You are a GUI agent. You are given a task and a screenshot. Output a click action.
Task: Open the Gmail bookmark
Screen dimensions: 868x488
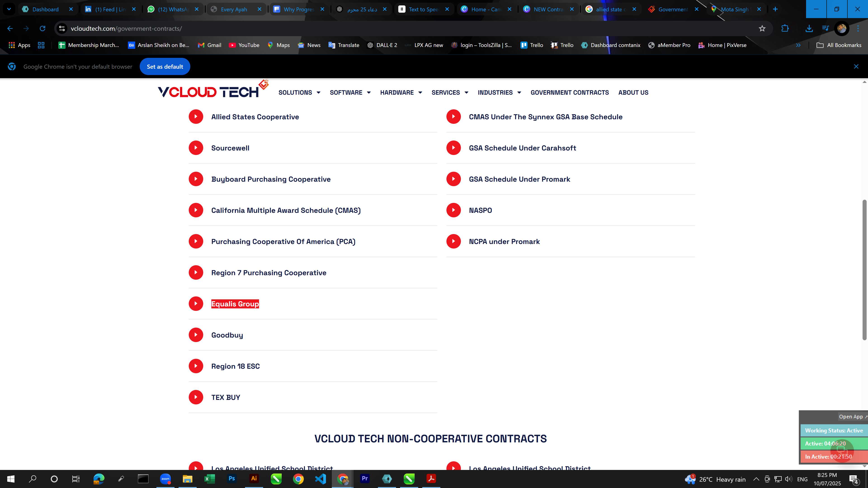click(x=209, y=45)
